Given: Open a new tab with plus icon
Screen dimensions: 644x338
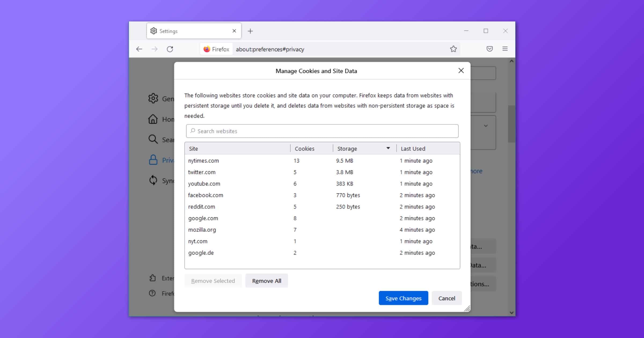Looking at the screenshot, I should 250,31.
